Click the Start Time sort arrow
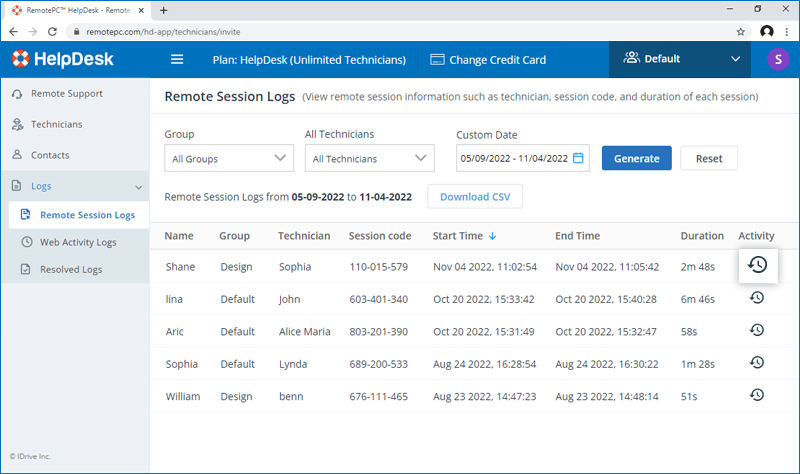Image resolution: width=800 pixels, height=474 pixels. point(492,236)
